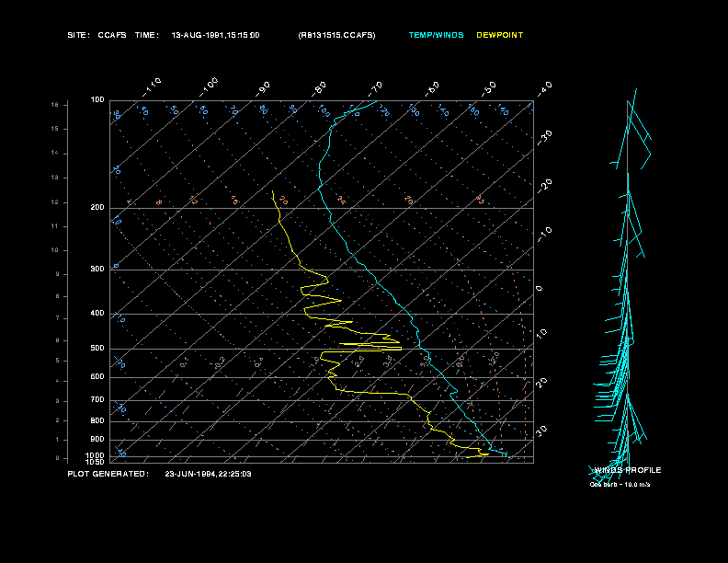Click pressure axis label '200'
Viewport: 728px width, 563px height.
pyautogui.click(x=97, y=208)
